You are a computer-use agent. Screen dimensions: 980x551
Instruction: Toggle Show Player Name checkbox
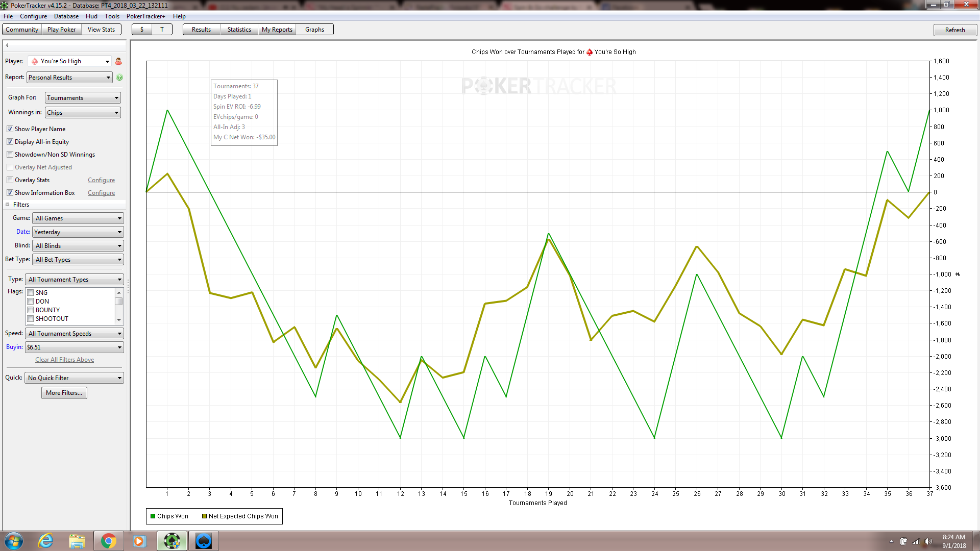(x=10, y=129)
